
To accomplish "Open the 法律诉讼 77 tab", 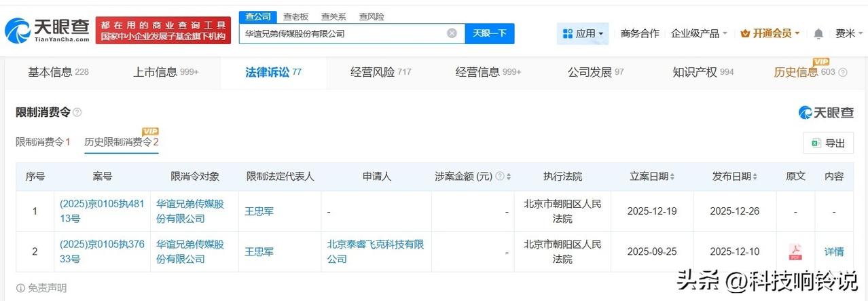I will 273,72.
